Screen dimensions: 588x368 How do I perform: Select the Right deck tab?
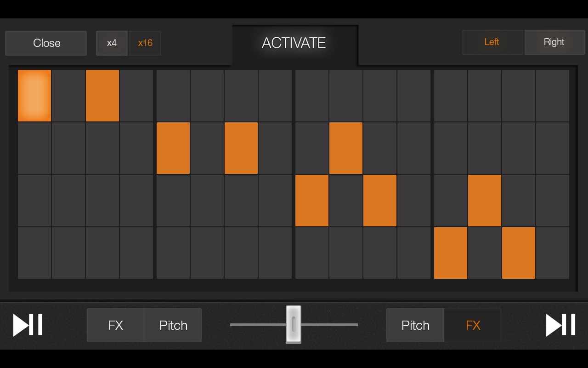pos(554,42)
